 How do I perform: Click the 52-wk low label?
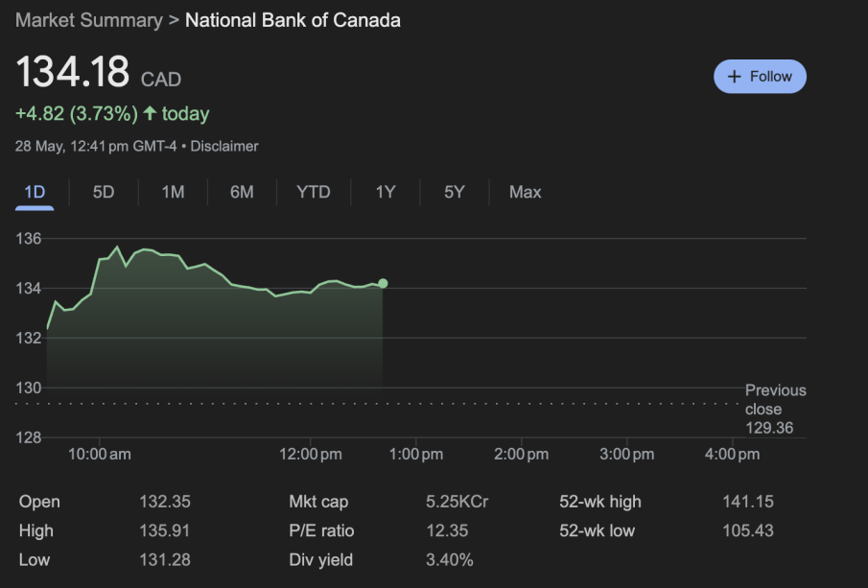(597, 531)
